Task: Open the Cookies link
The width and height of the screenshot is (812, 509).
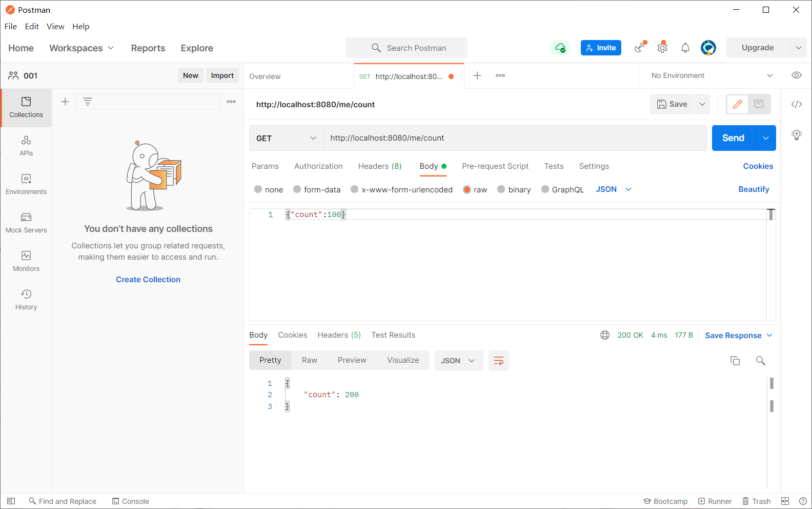Action: 758,166
